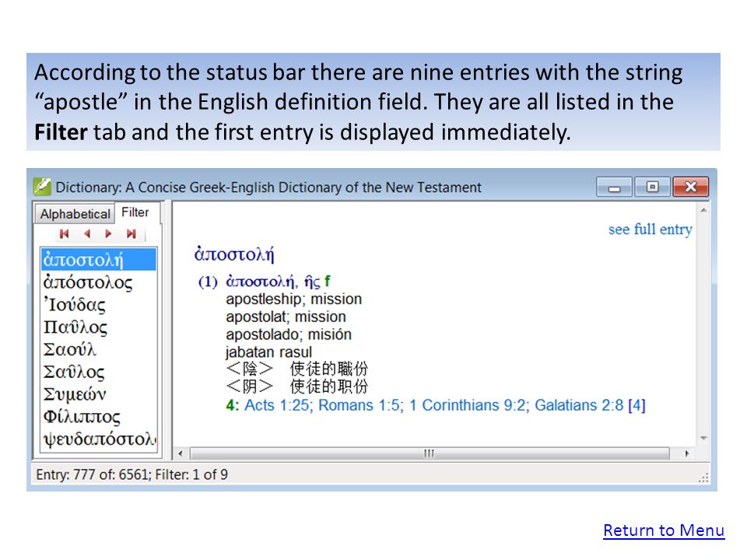Select ψευδαπόστολος at the list bottom

(x=99, y=439)
